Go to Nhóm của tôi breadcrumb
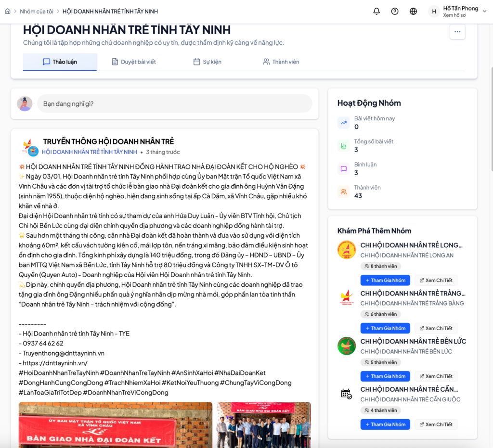The image size is (493, 448). click(x=37, y=12)
